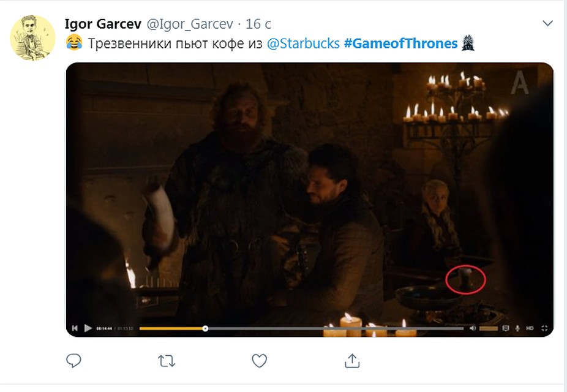Play the video with the play button
Image resolution: width=567 pixels, height=392 pixels.
click(88, 328)
